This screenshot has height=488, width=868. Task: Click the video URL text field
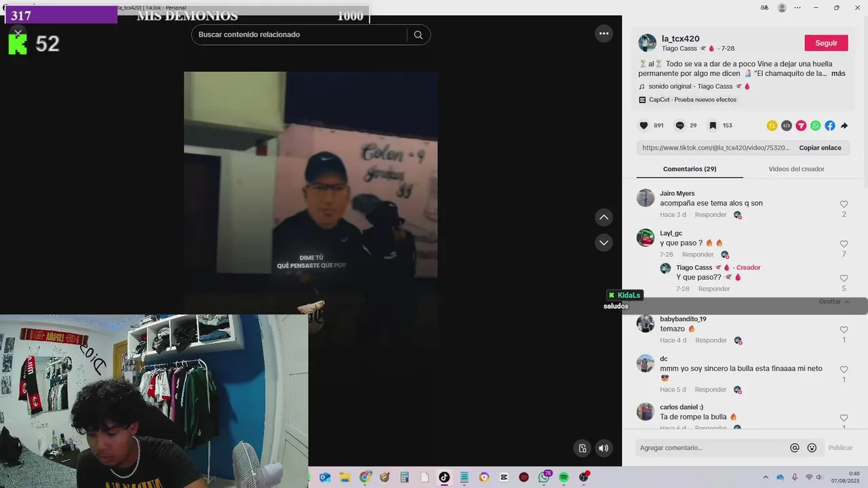[715, 148]
